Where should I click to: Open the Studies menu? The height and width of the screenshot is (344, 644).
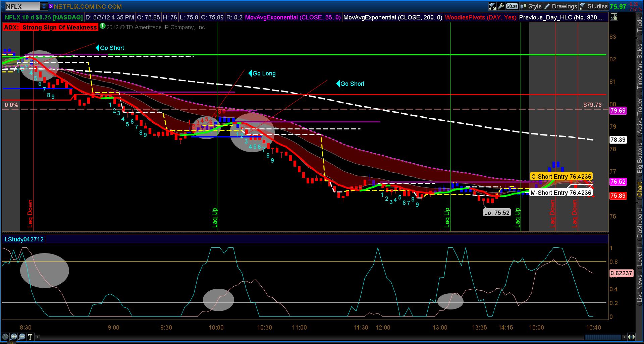pos(594,6)
